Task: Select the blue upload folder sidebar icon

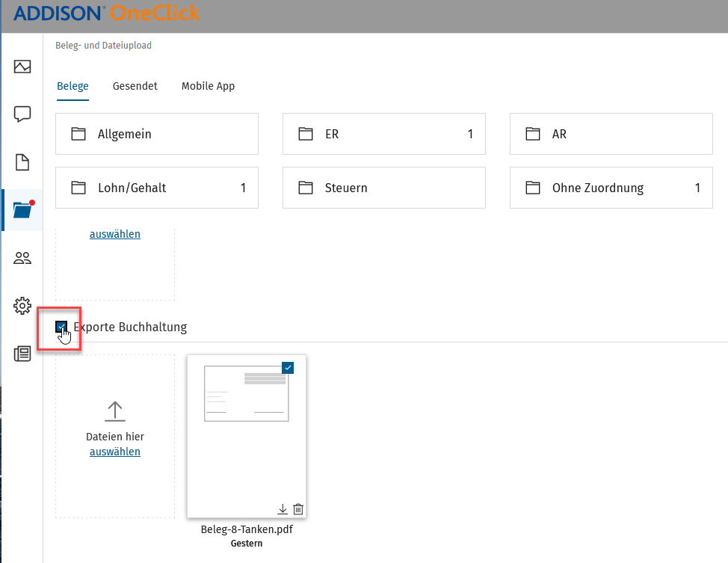Action: coord(22,210)
